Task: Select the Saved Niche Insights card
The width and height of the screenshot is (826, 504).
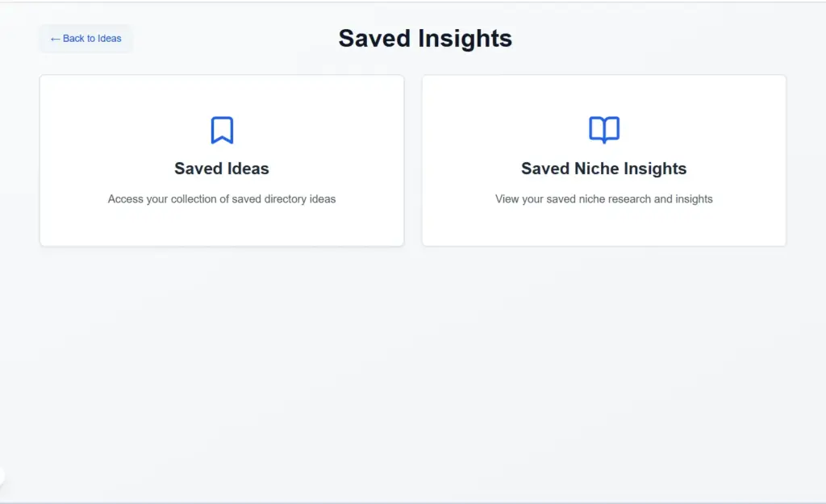Action: point(603,160)
